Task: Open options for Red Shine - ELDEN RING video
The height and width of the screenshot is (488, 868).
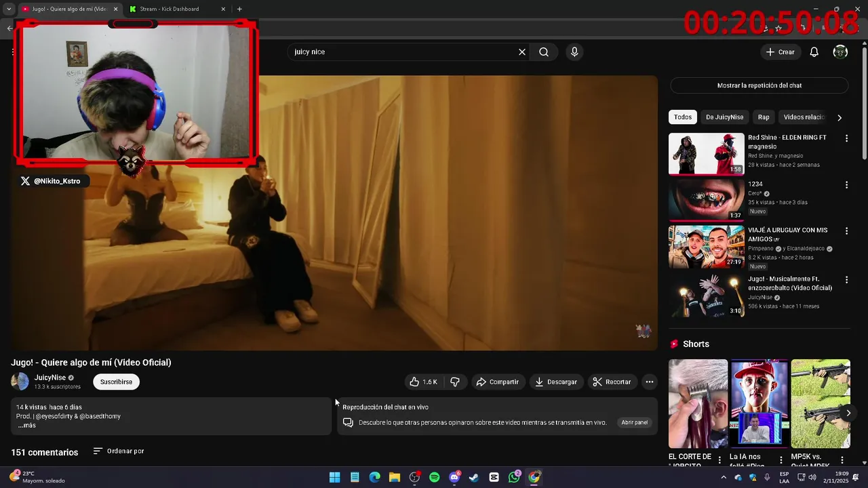Action: coord(846,138)
